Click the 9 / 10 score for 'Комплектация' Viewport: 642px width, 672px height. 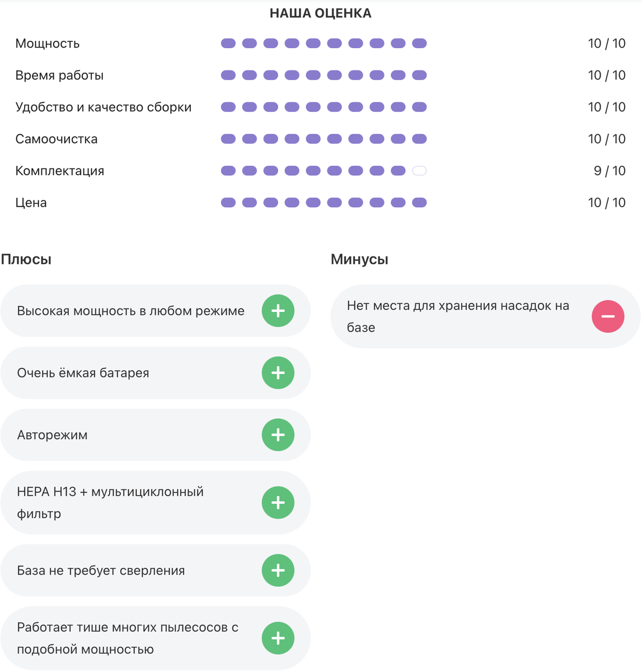click(610, 171)
